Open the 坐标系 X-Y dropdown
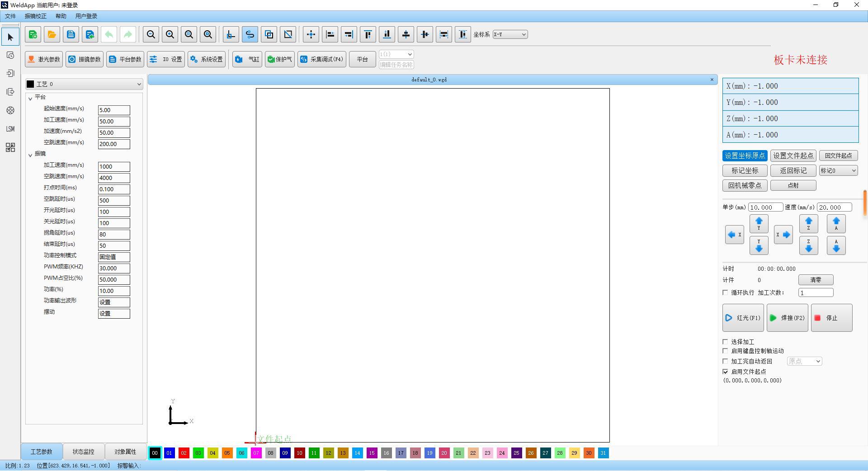Viewport: 868px width, 471px height. (510, 34)
